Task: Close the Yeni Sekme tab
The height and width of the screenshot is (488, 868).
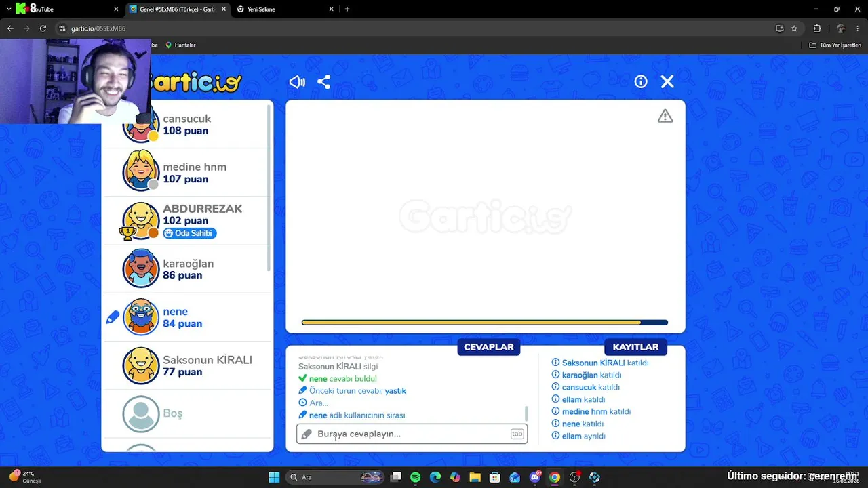Action: click(x=331, y=9)
